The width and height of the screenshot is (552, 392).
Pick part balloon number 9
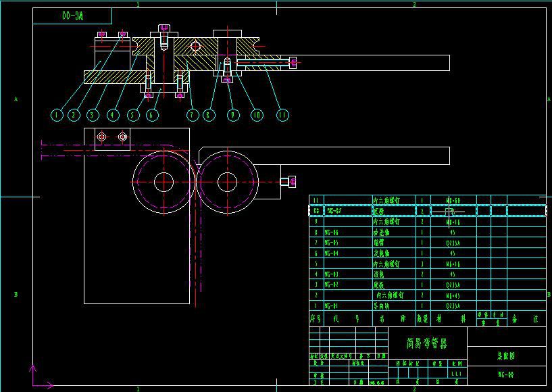tap(234, 115)
